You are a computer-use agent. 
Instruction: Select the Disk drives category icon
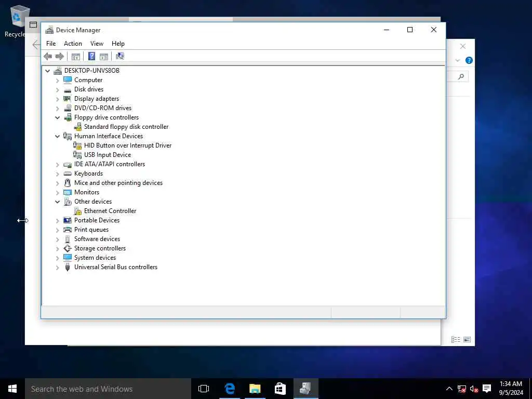pyautogui.click(x=68, y=89)
